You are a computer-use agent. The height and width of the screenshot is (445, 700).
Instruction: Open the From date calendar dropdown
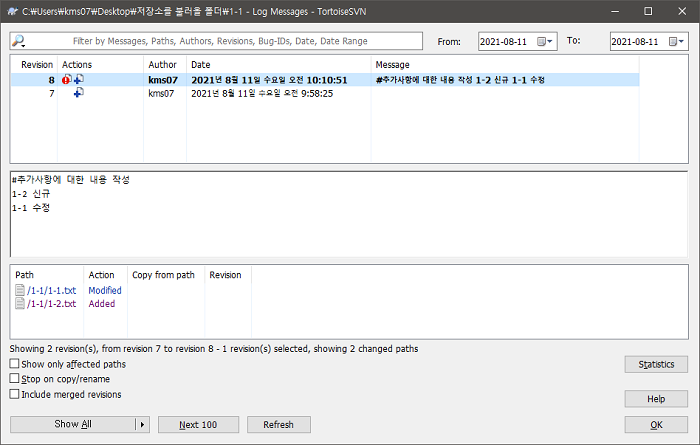click(545, 42)
